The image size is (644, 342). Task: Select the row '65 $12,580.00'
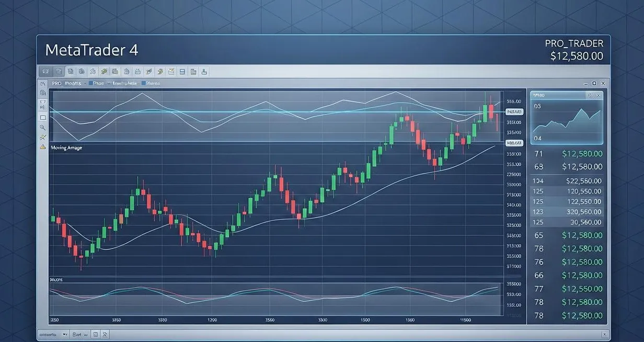568,235
